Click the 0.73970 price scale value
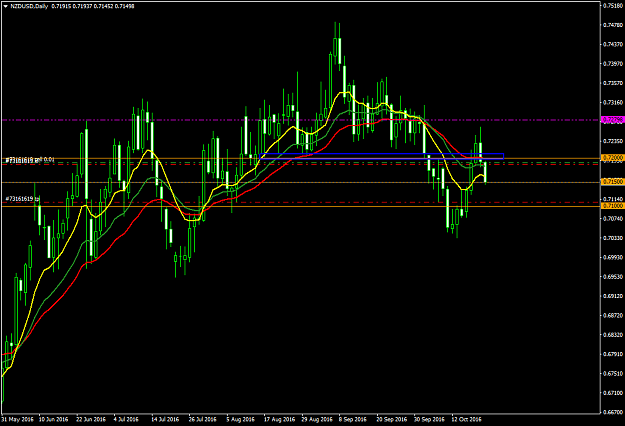This screenshot has height=426, width=625. pyautogui.click(x=613, y=64)
